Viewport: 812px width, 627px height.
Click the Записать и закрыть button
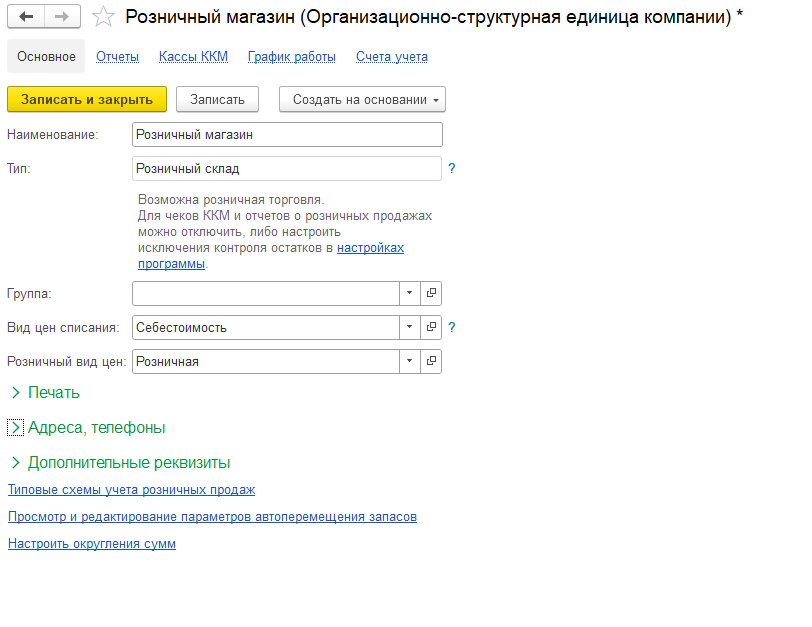[x=87, y=99]
